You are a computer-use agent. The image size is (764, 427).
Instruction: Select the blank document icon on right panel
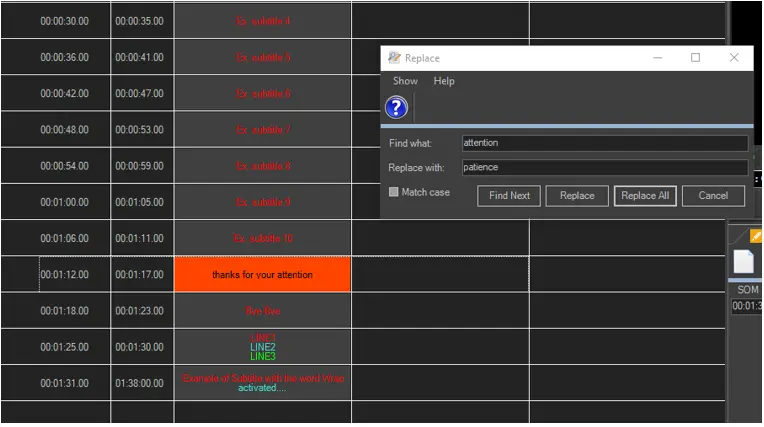click(744, 261)
